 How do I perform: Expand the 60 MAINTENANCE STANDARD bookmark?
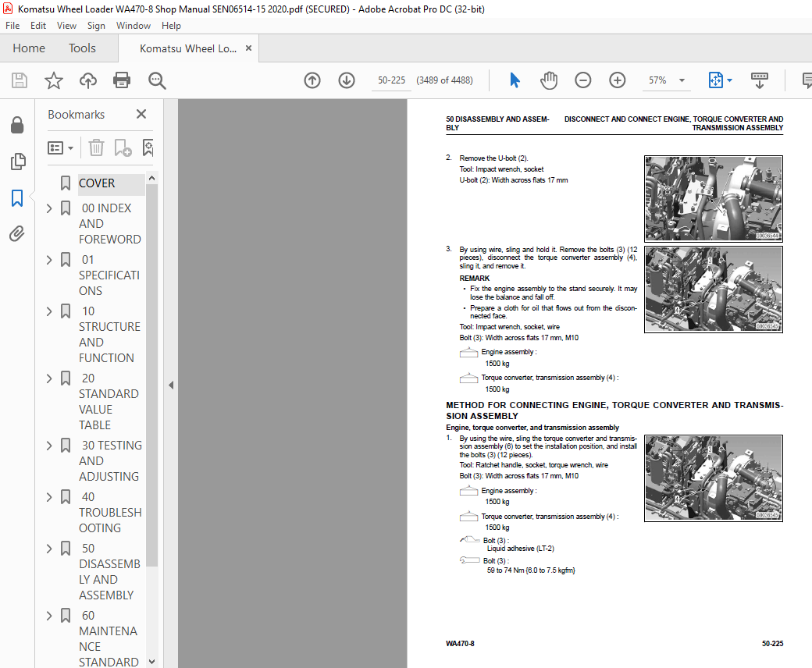point(49,616)
